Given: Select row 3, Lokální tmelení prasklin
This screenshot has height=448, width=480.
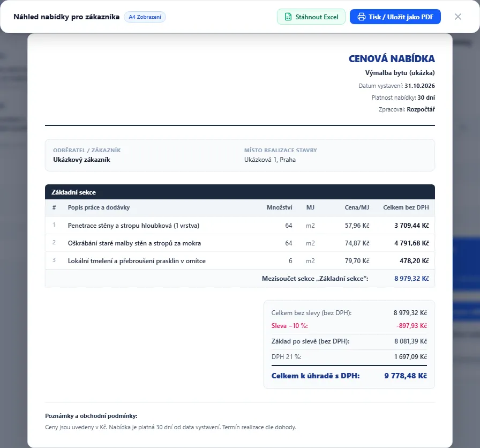Looking at the screenshot, I should click(x=239, y=261).
